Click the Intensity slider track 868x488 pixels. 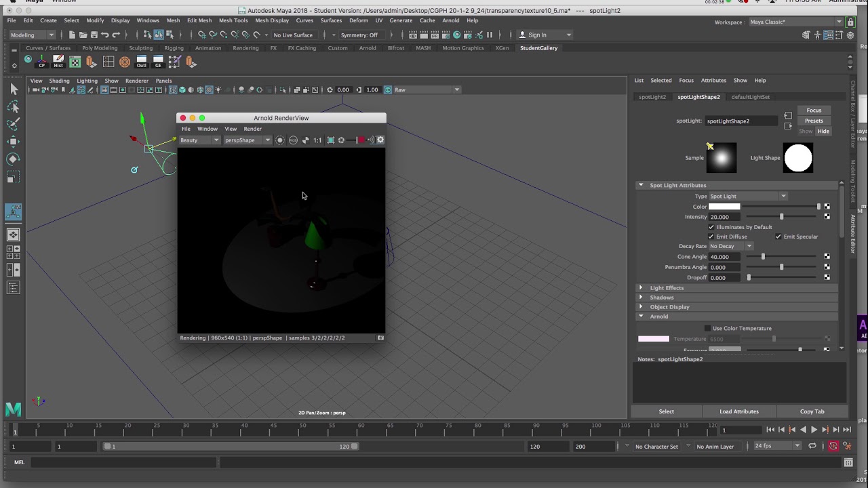click(781, 217)
